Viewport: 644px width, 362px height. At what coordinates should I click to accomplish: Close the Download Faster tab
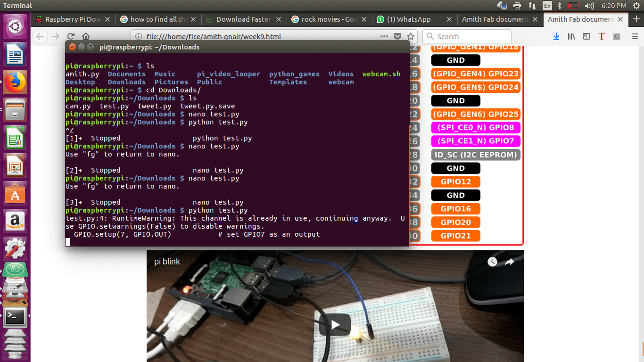(x=278, y=19)
